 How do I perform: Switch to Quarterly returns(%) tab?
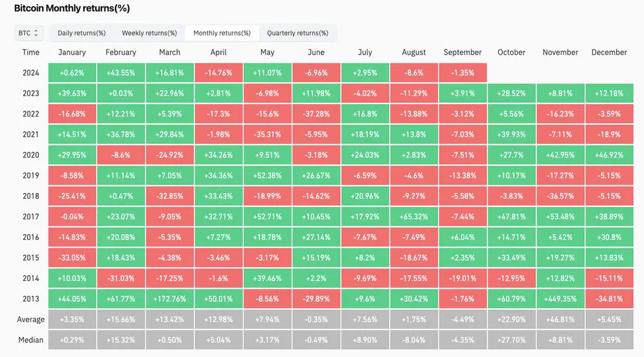point(298,33)
